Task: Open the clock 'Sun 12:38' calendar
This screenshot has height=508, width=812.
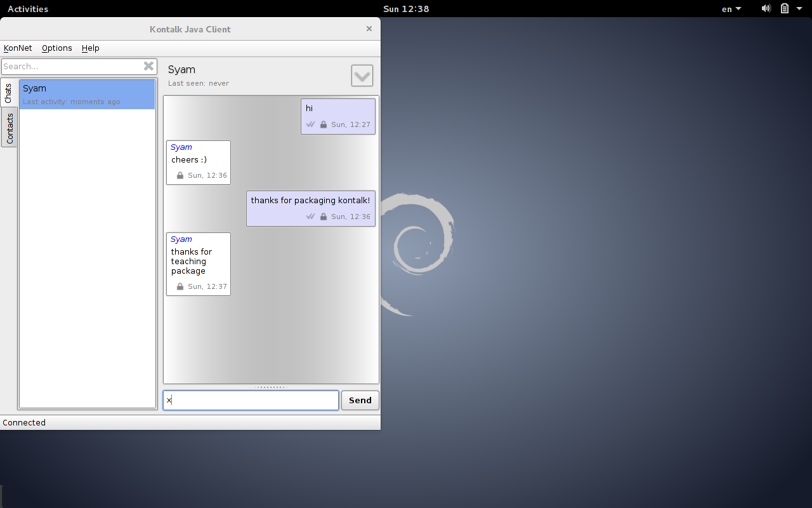Action: (406, 9)
